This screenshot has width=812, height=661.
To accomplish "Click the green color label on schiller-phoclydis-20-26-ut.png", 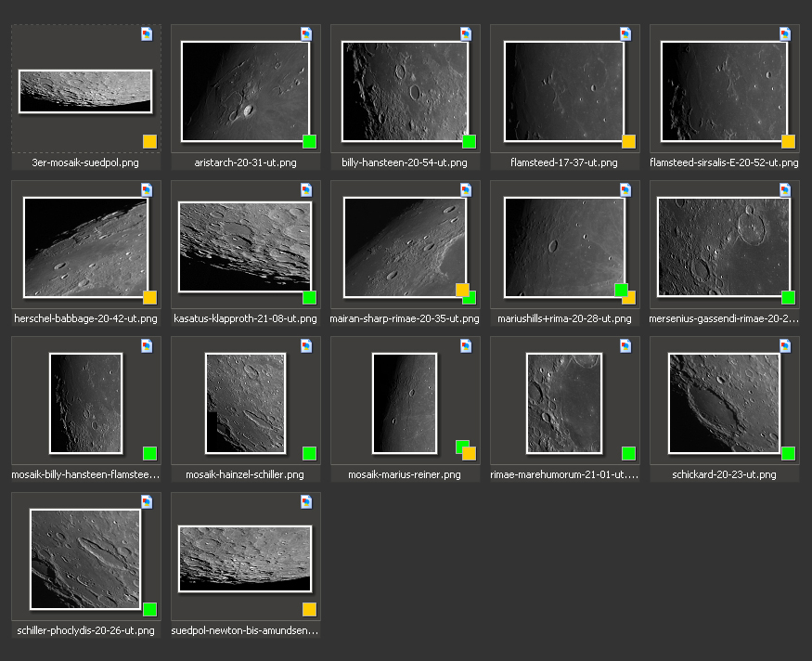I will click(149, 610).
